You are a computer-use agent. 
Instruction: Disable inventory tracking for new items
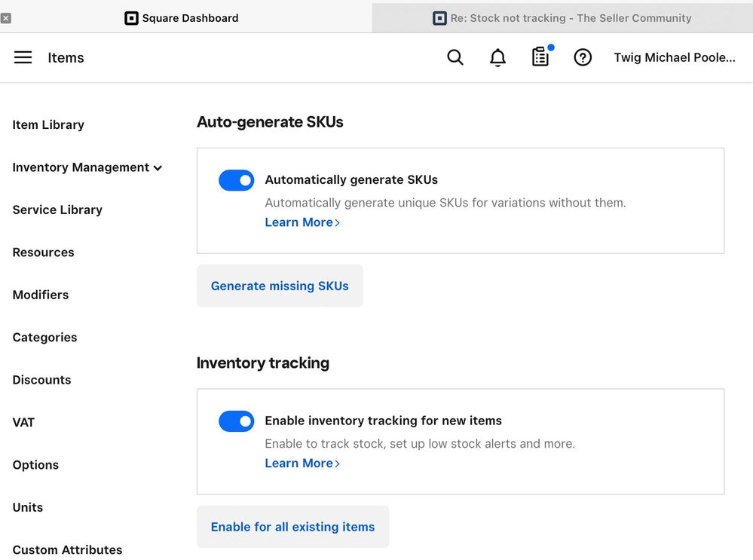237,421
